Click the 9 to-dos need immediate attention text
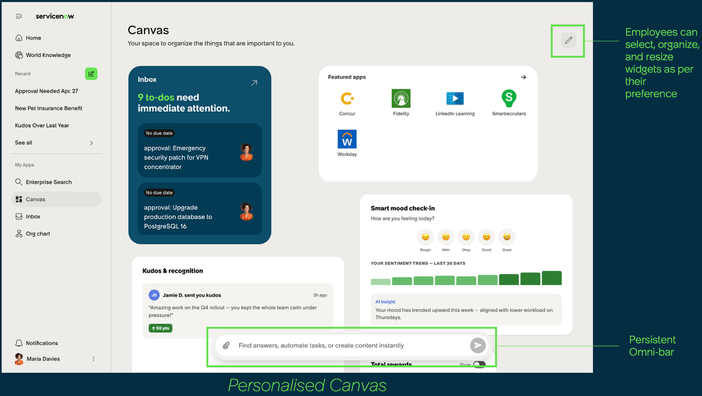702x396 pixels. (x=184, y=103)
